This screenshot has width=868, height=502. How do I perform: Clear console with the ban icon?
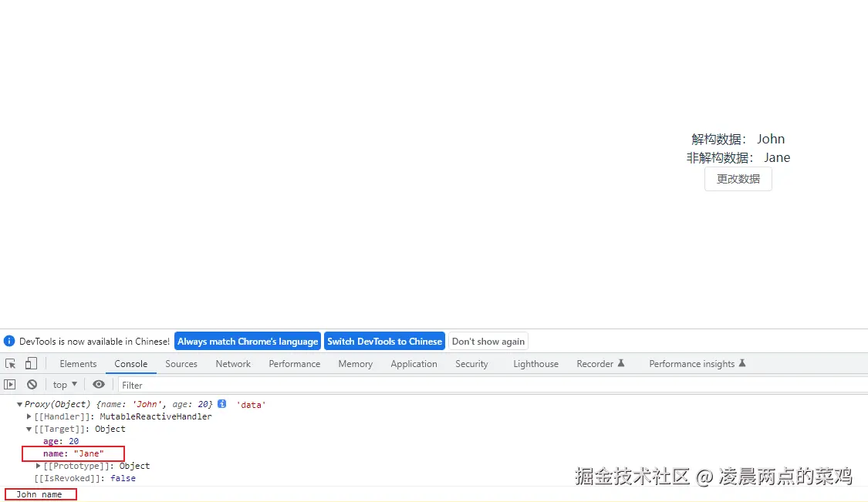pos(32,384)
